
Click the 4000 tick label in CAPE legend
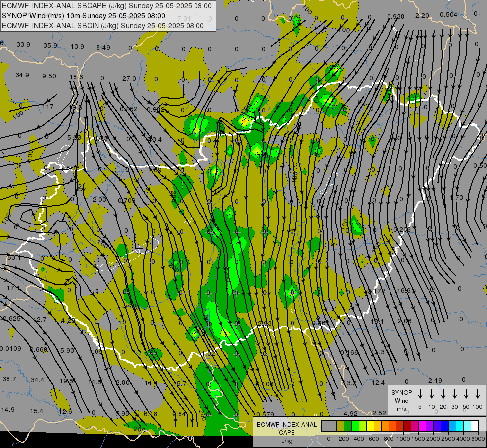coord(463,439)
